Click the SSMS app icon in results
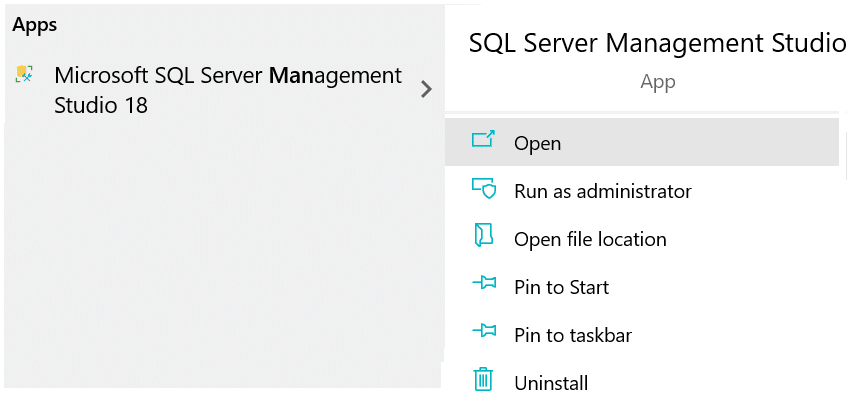 click(x=24, y=74)
